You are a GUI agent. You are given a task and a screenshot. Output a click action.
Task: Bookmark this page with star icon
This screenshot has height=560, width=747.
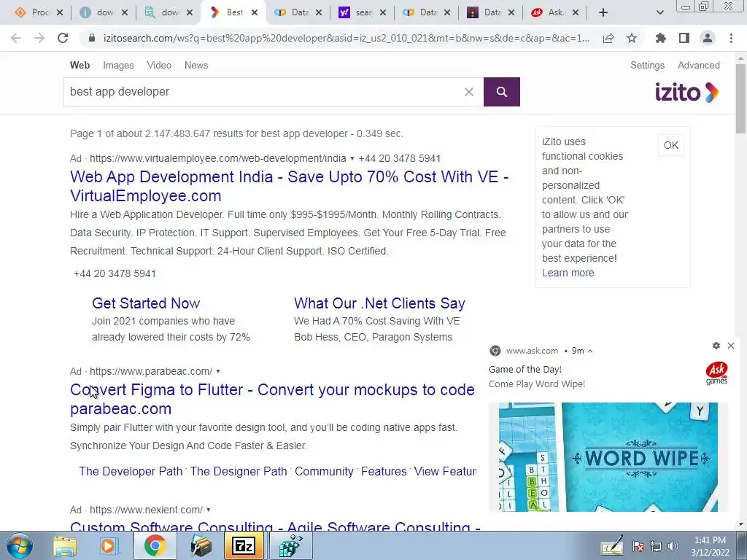632,38
